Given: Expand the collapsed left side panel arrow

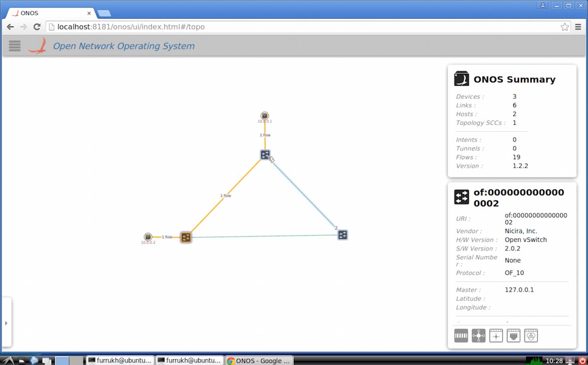Looking at the screenshot, I should point(6,322).
